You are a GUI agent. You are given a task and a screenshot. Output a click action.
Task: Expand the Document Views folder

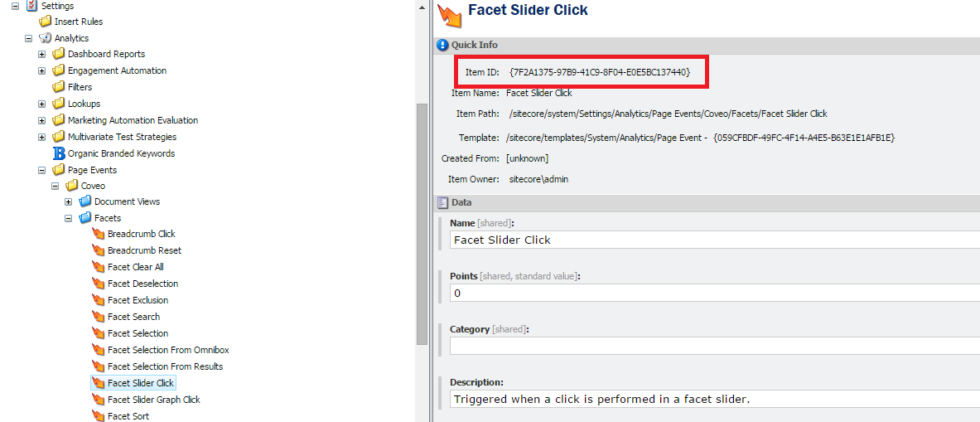[69, 202]
